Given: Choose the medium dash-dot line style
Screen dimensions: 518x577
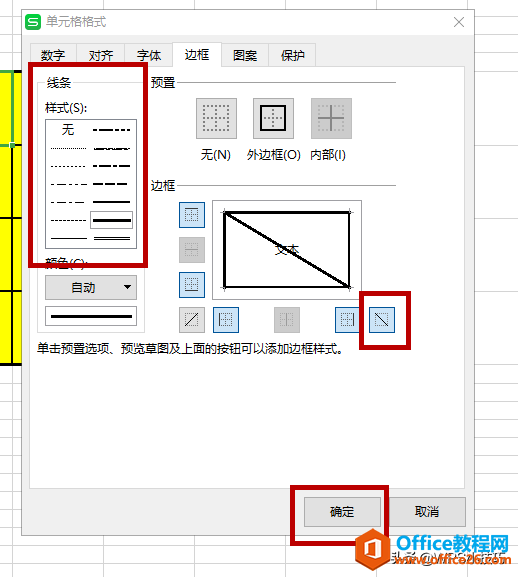Looking at the screenshot, I should point(111,166).
